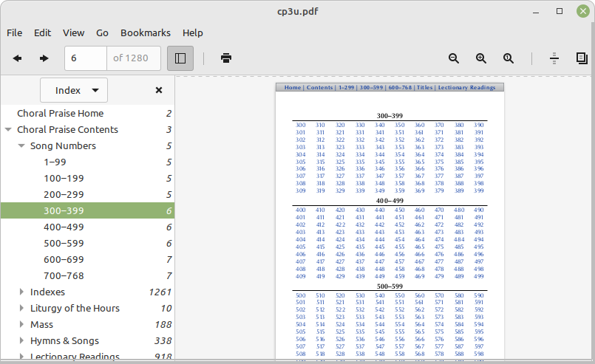Open song number 500 link
The image size is (595, 364).
(301, 295)
